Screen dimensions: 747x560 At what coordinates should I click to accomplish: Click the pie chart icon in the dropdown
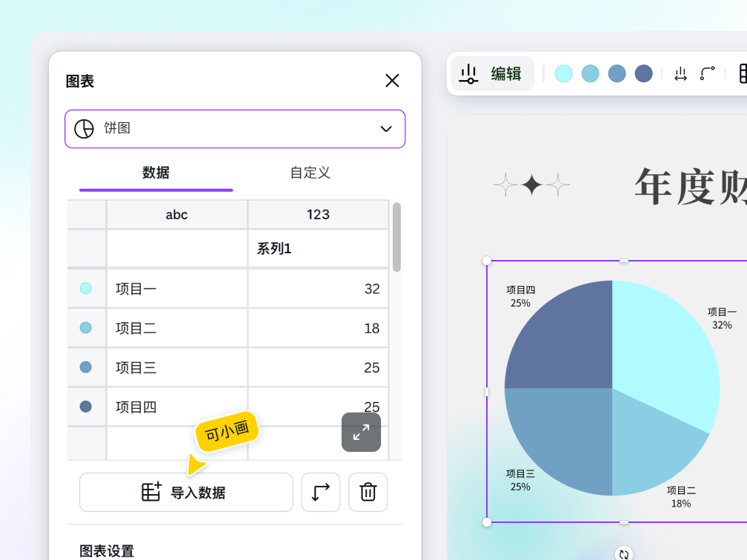(x=84, y=129)
